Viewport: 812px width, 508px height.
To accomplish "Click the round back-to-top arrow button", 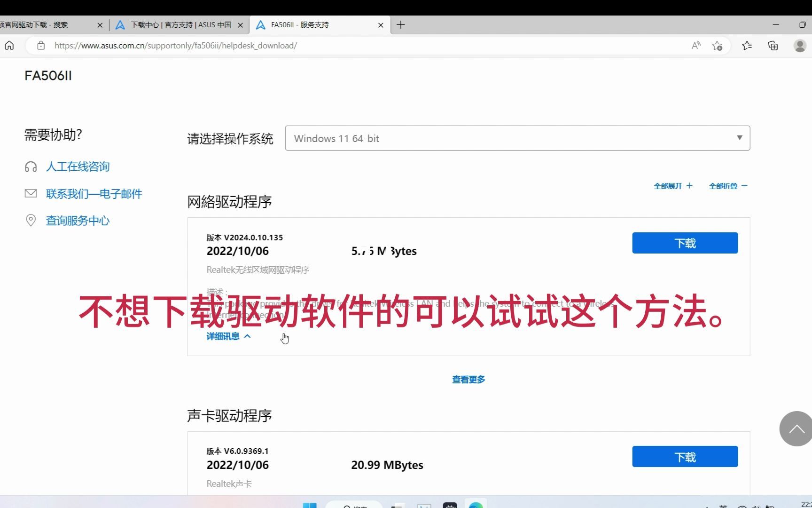I will (x=796, y=429).
